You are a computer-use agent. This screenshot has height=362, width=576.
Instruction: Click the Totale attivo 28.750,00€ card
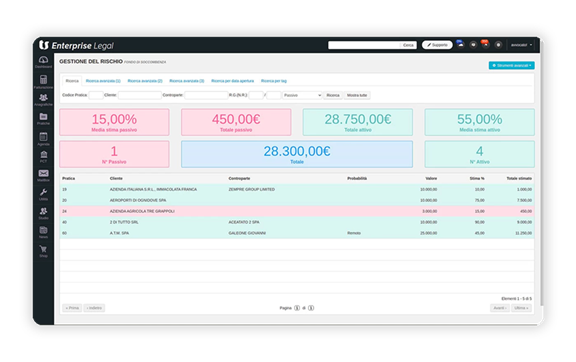coord(358,122)
